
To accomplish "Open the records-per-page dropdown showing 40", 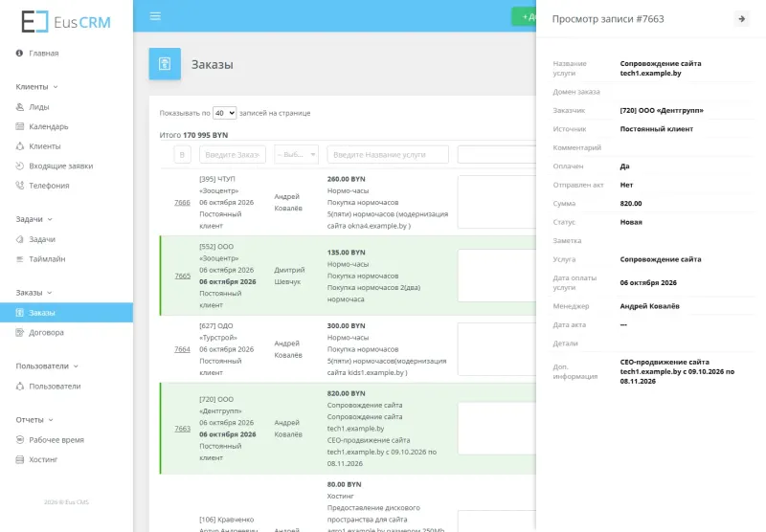I will 225,113.
